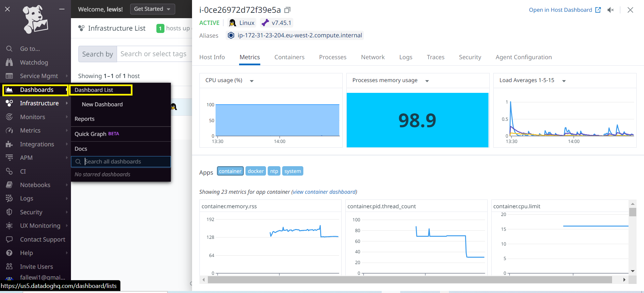Expand the Service Mgmt submenu arrow
This screenshot has height=293, width=644.
[67, 76]
